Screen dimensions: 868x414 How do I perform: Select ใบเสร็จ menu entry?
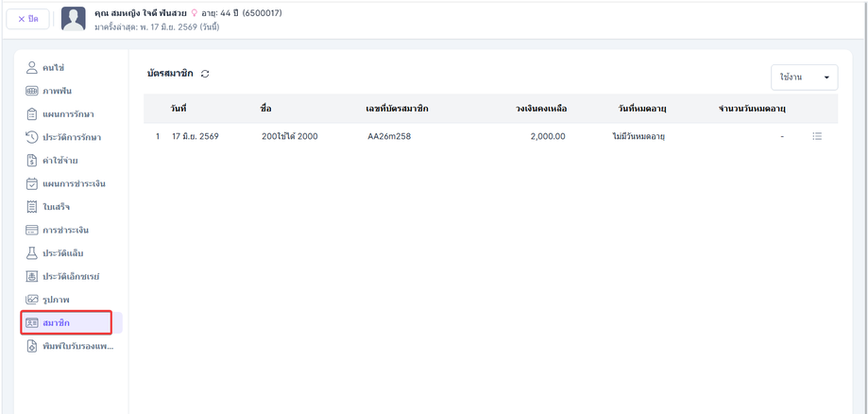(x=71, y=207)
